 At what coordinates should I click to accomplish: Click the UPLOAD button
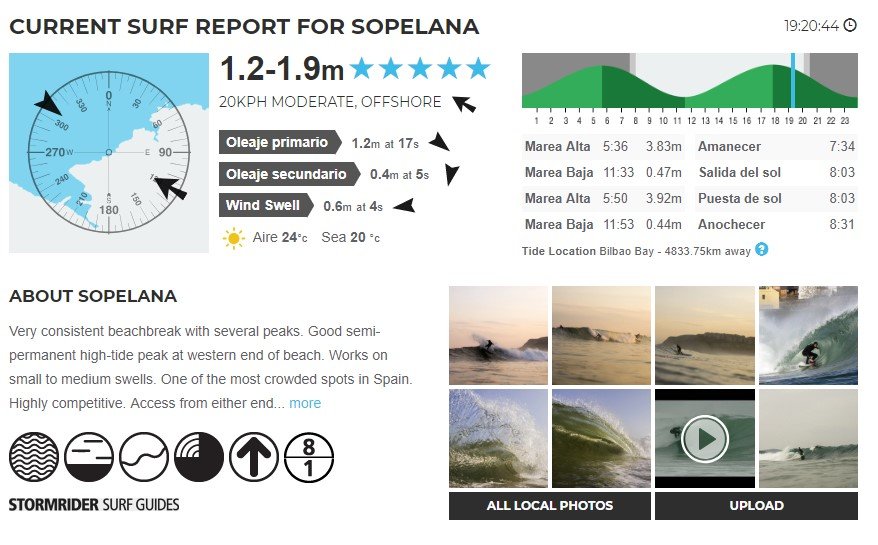click(x=756, y=505)
